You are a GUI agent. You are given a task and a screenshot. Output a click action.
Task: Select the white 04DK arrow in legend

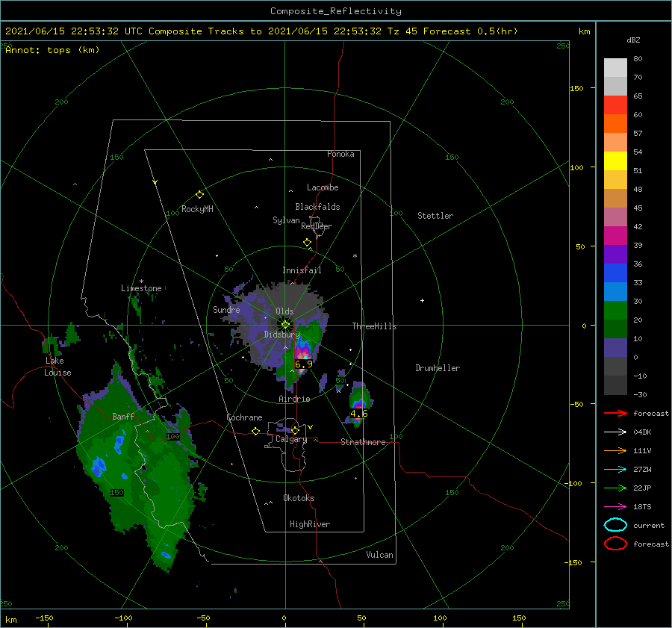[x=615, y=432]
